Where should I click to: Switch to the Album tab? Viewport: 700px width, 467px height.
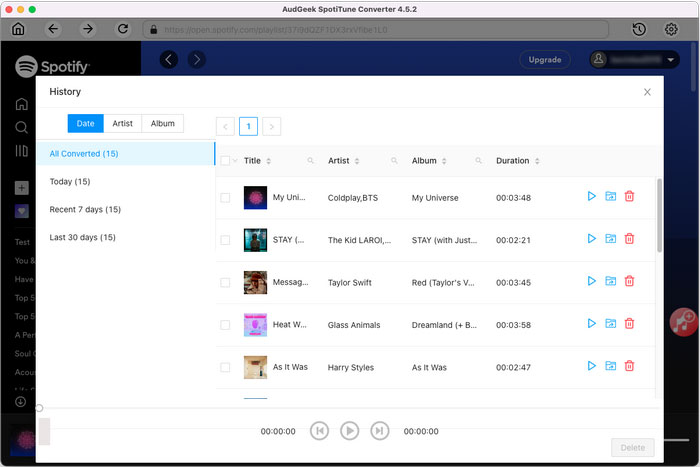[162, 124]
